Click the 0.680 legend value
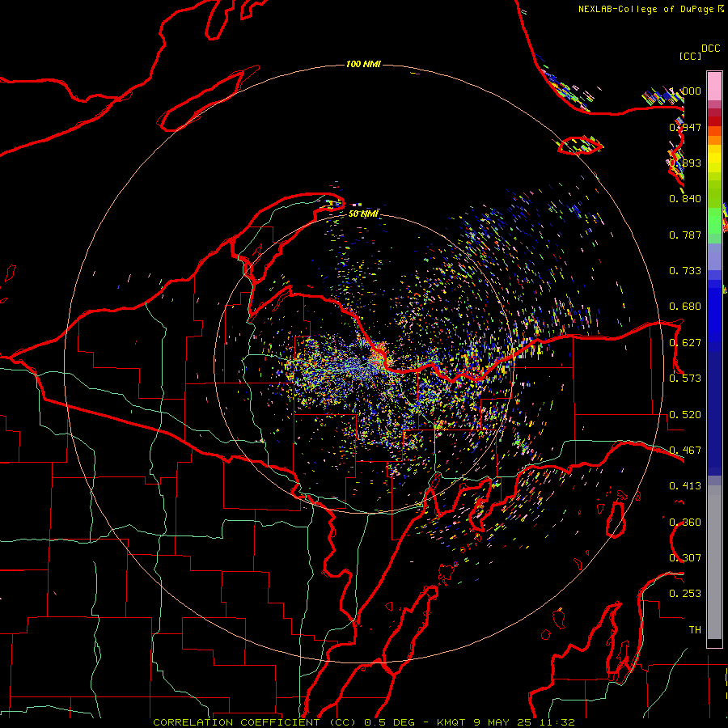The height and width of the screenshot is (728, 728). click(x=685, y=307)
